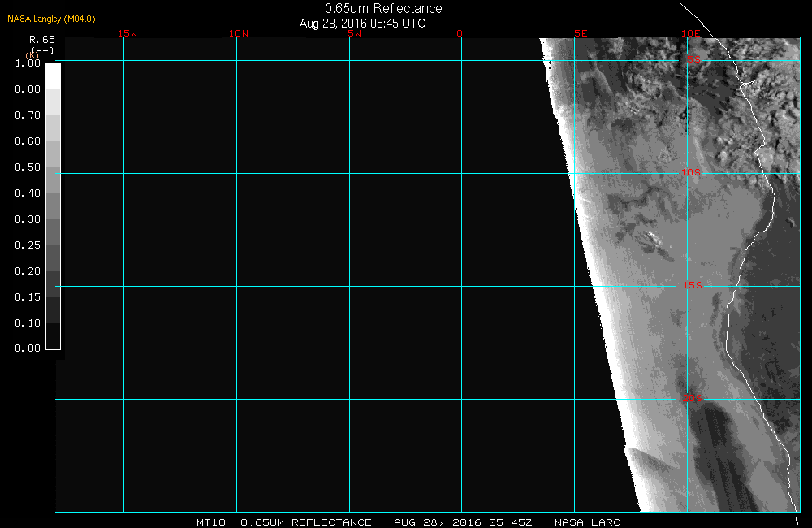Click the '10W' longitude label
The width and height of the screenshot is (812, 528).
click(239, 33)
